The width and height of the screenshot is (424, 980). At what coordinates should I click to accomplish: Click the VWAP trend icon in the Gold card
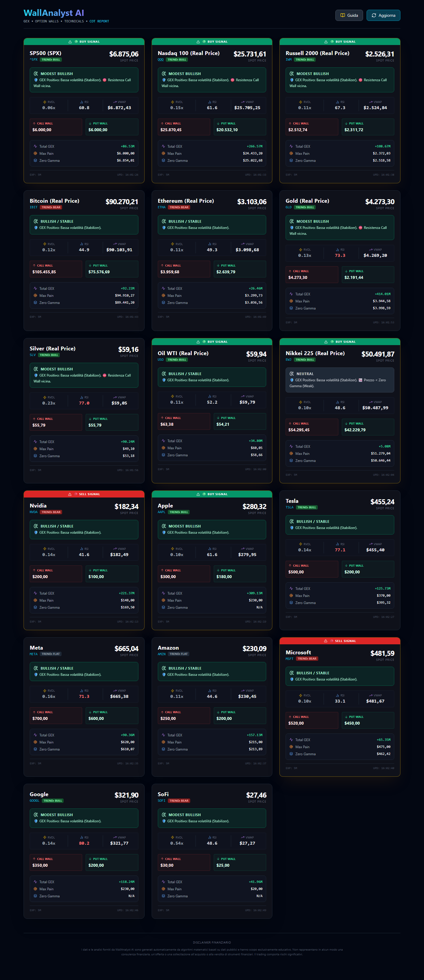tap(371, 250)
